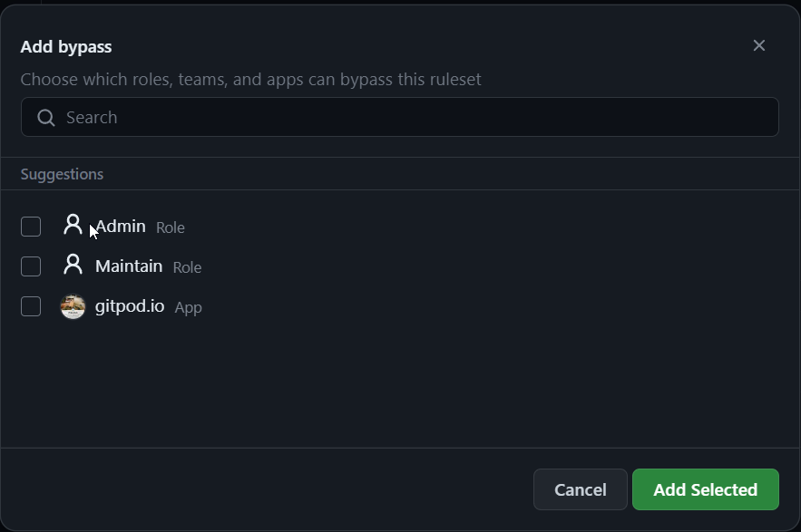Click the search magnifier icon

coord(44,117)
